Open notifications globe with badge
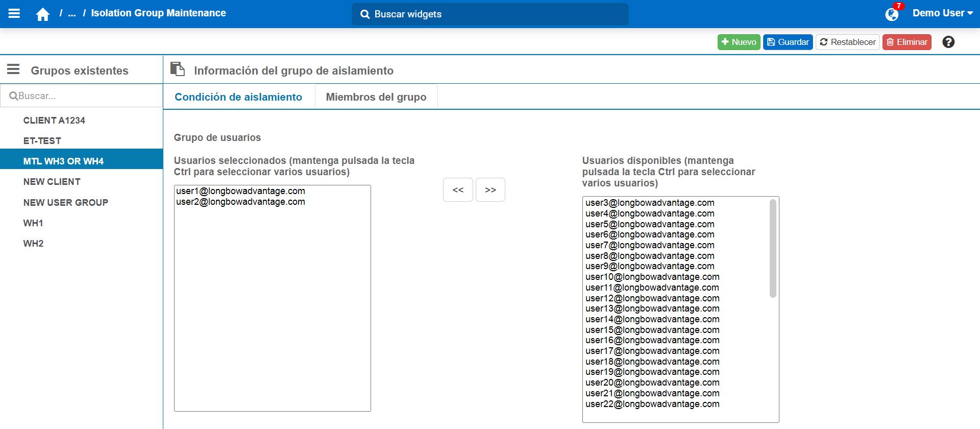The image size is (980, 429). pos(892,14)
